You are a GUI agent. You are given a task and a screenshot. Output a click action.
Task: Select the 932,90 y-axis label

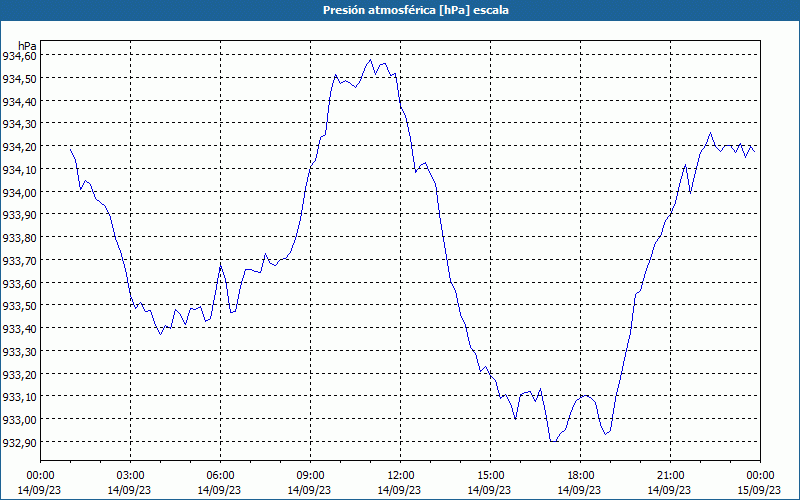point(19,443)
